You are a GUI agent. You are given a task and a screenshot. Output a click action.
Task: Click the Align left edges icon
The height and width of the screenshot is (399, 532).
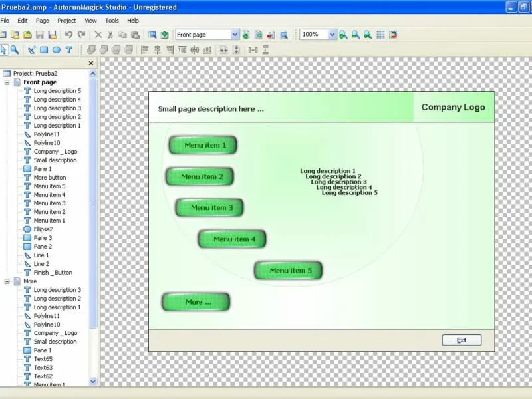(x=145, y=50)
